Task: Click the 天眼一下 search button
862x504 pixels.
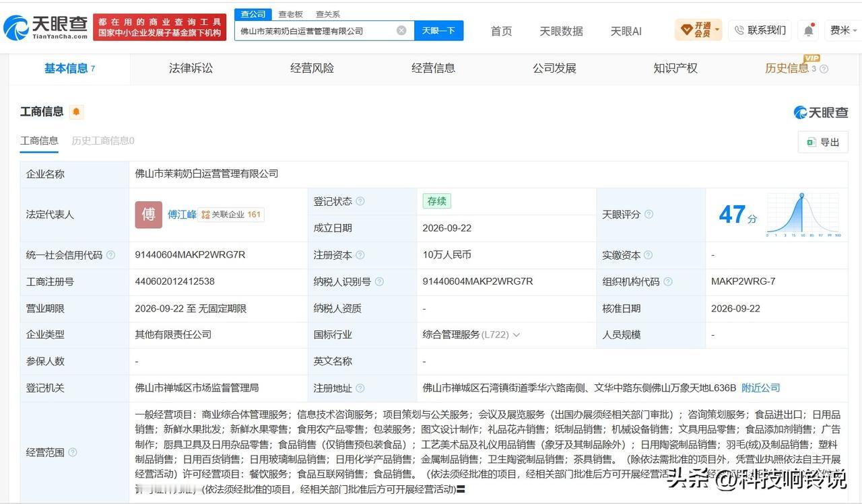Action: point(438,30)
